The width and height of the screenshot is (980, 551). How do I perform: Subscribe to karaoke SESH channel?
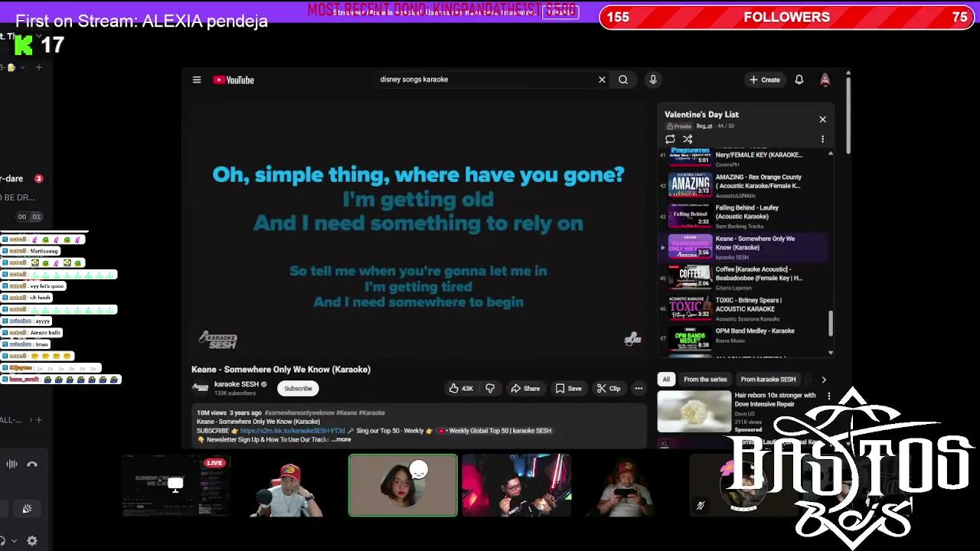[x=298, y=388]
